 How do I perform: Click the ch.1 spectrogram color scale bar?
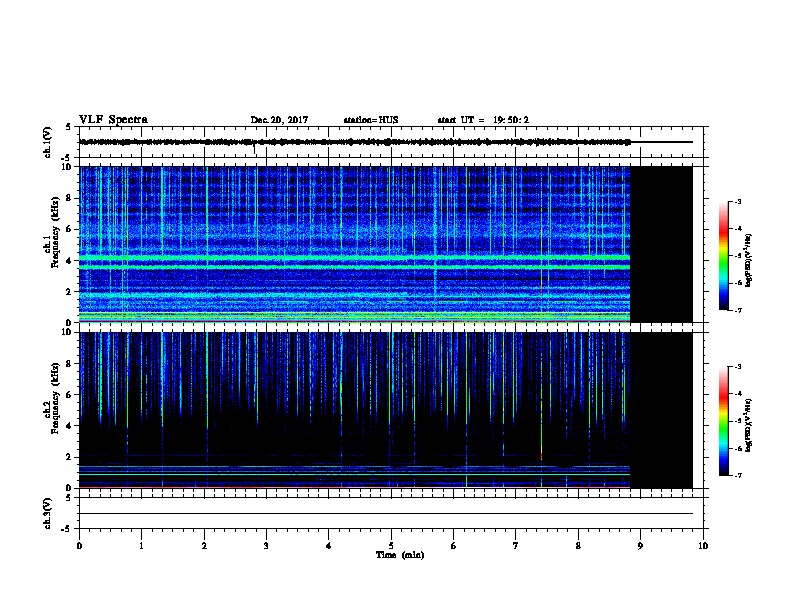724,256
